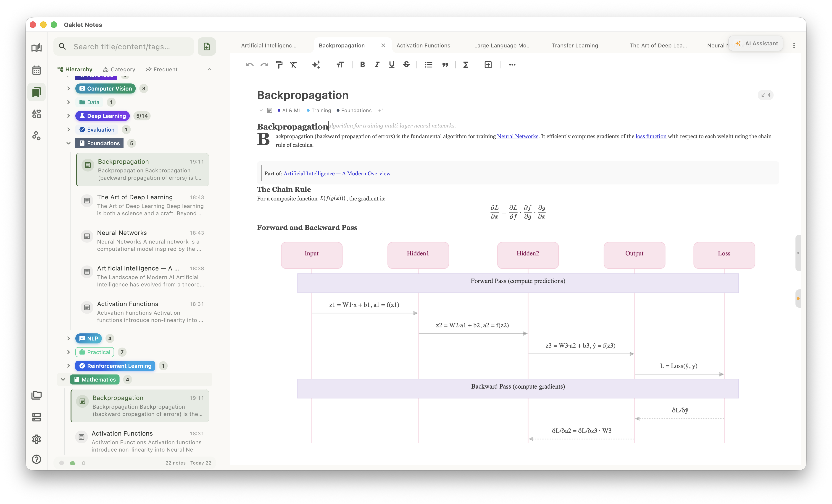Toggle bold formatting
This screenshot has width=832, height=504.
point(362,65)
